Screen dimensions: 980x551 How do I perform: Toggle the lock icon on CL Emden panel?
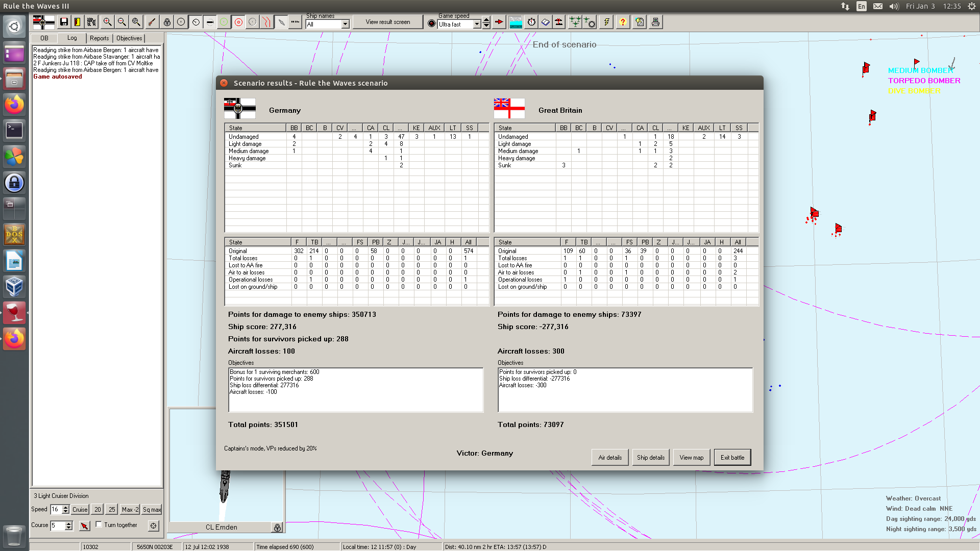click(x=277, y=528)
